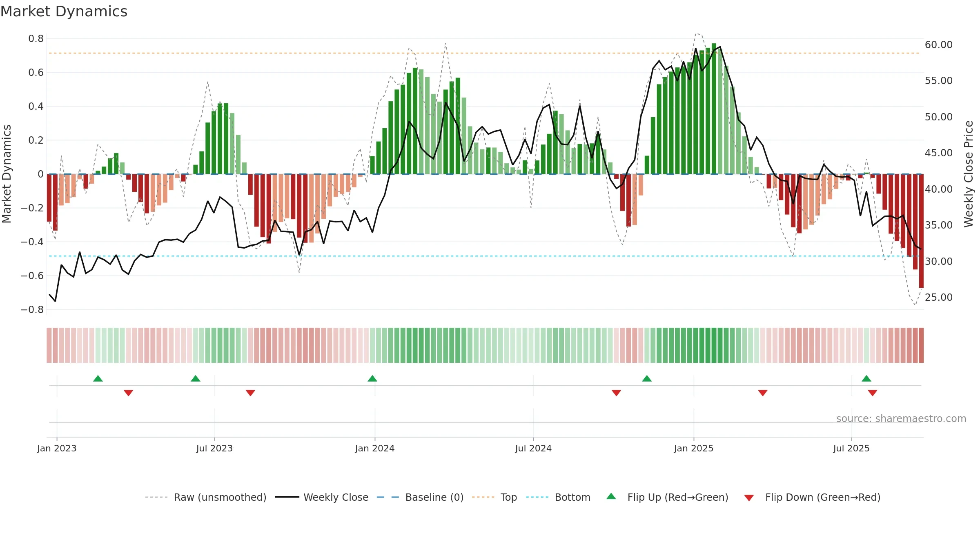Click the first red flip-down marker in spring 2023

click(128, 393)
